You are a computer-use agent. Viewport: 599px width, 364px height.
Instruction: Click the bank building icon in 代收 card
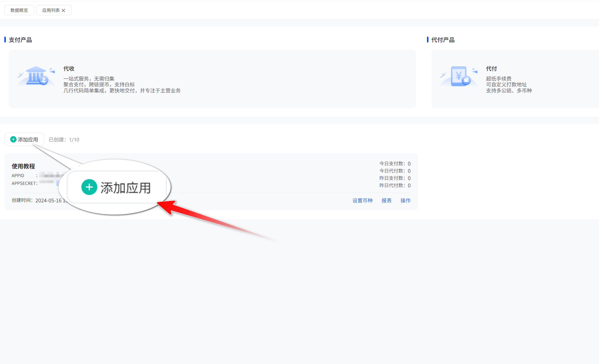36,75
